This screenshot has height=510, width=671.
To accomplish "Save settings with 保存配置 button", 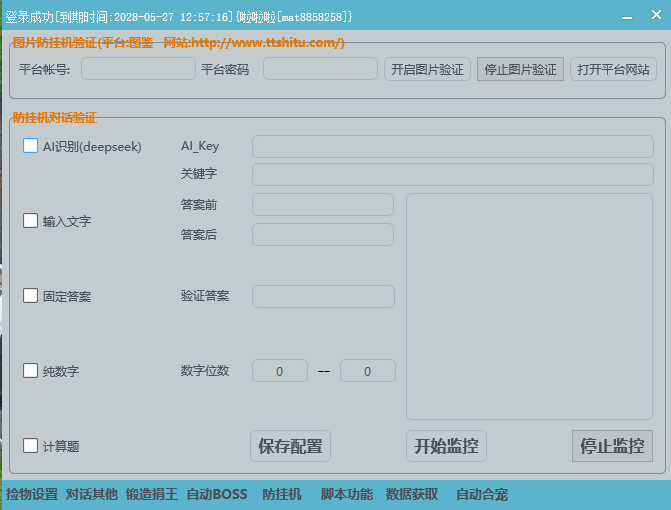I will pos(290,446).
